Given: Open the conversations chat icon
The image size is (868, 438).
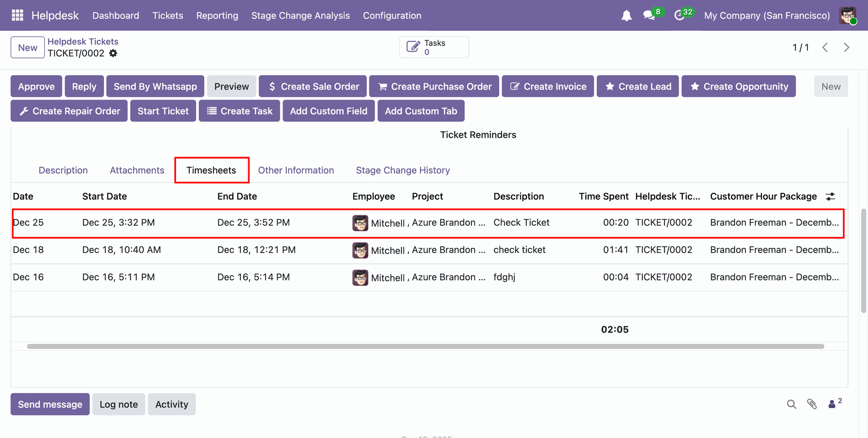Looking at the screenshot, I should pyautogui.click(x=649, y=15).
